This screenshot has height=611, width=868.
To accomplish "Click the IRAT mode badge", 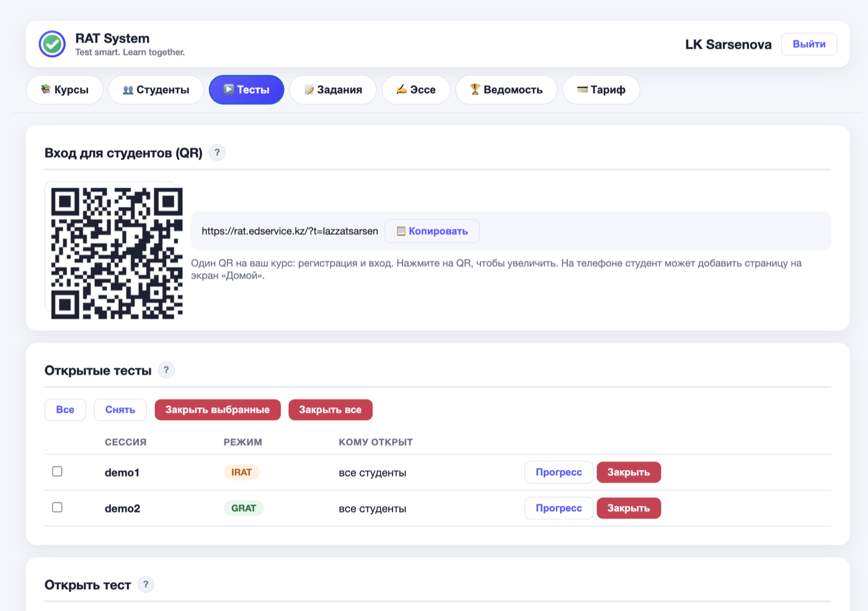I will coord(241,472).
